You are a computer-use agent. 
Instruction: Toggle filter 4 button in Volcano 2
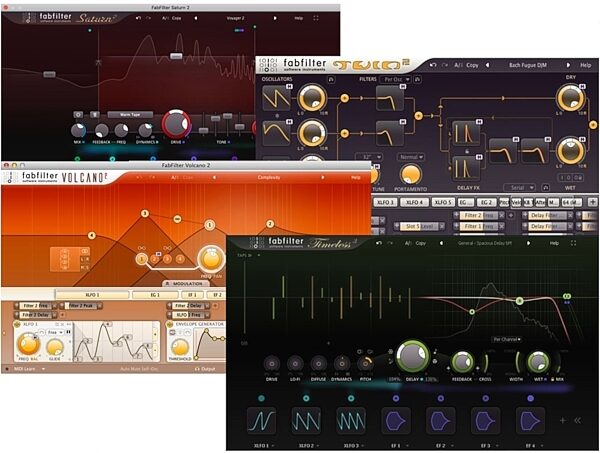180,259
